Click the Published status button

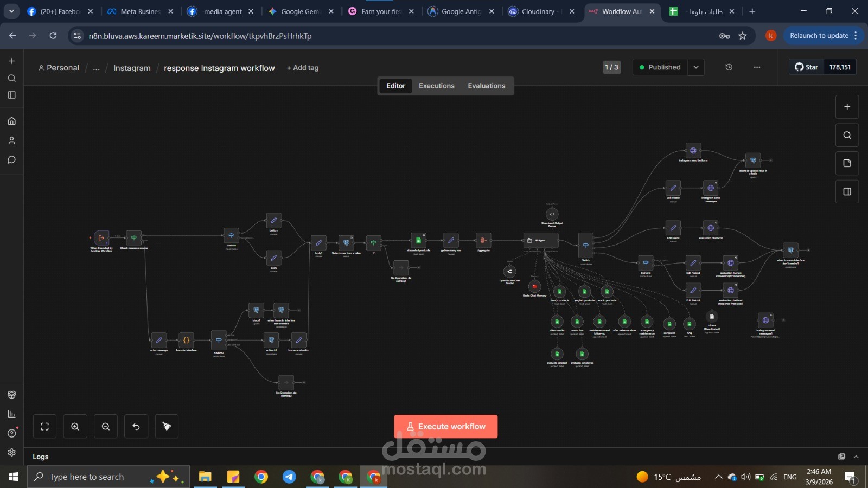pyautogui.click(x=660, y=67)
